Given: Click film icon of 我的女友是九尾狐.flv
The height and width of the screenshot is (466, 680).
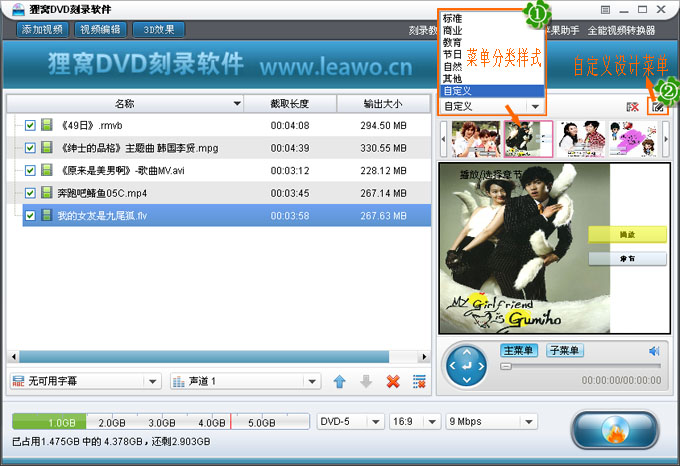Looking at the screenshot, I should (47, 215).
